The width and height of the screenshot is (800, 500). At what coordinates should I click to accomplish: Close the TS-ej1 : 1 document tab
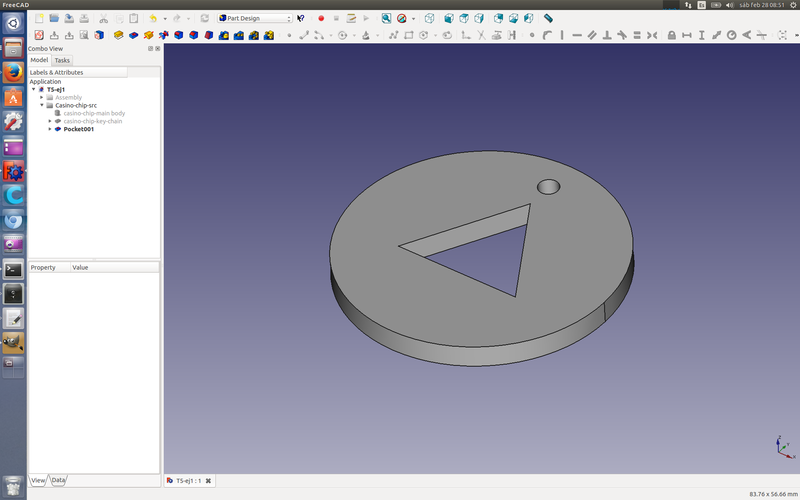pos(208,481)
